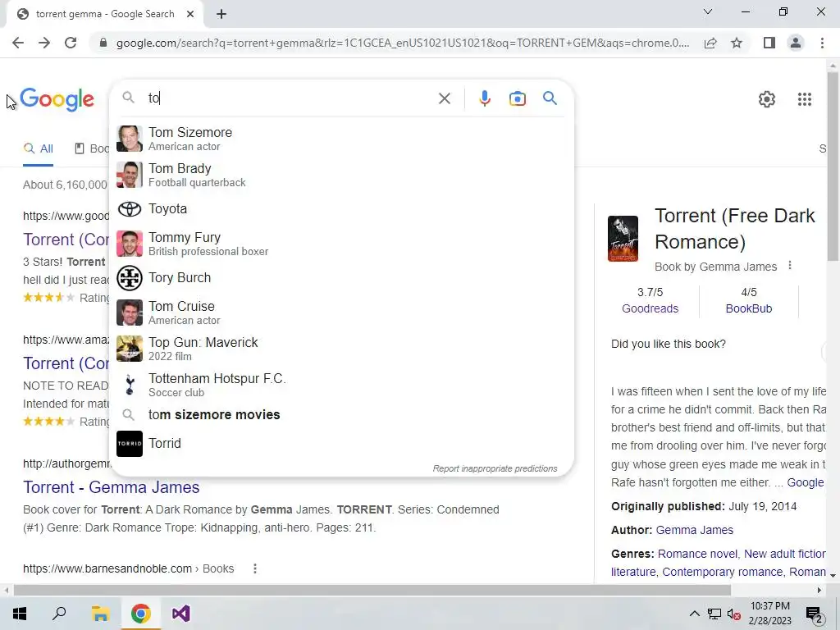This screenshot has width=840, height=630.
Task: Focus the Google search input field
Action: point(290,98)
